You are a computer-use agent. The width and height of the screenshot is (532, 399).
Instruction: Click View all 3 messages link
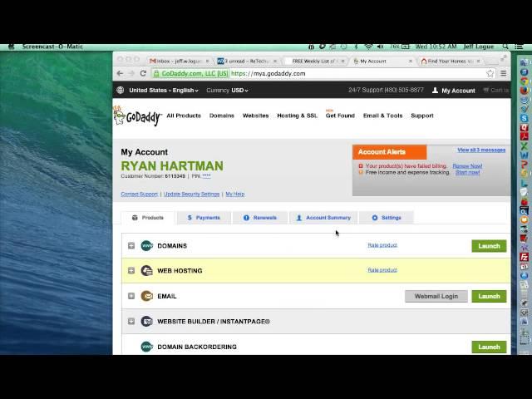pos(481,150)
